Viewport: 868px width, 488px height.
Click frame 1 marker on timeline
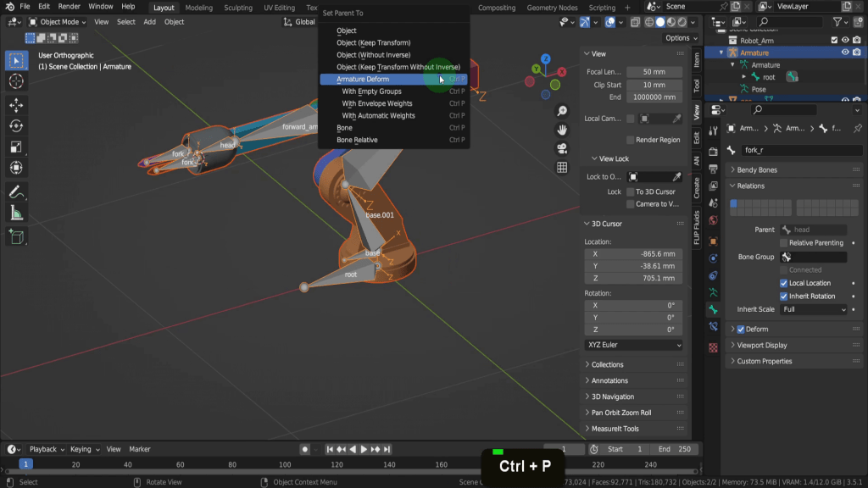[x=25, y=464]
